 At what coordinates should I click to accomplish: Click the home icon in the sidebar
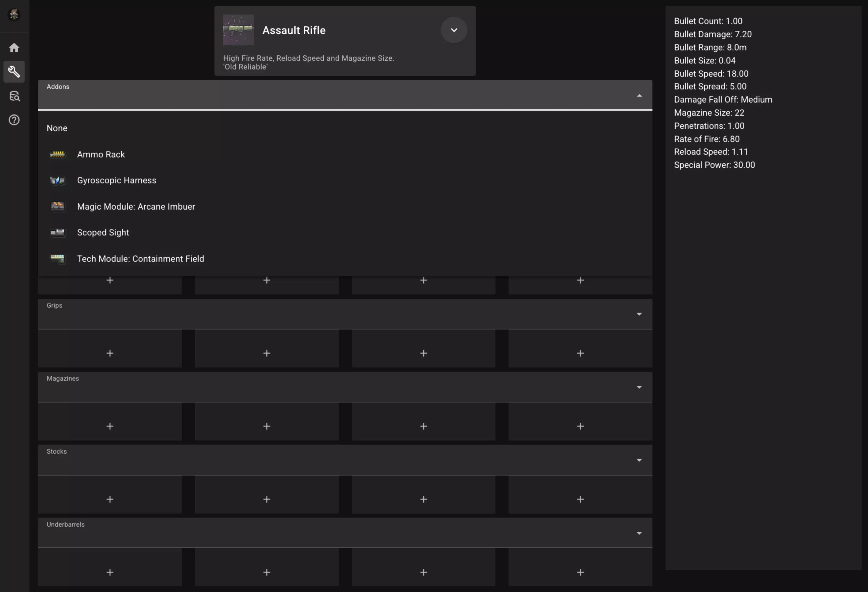(x=14, y=48)
